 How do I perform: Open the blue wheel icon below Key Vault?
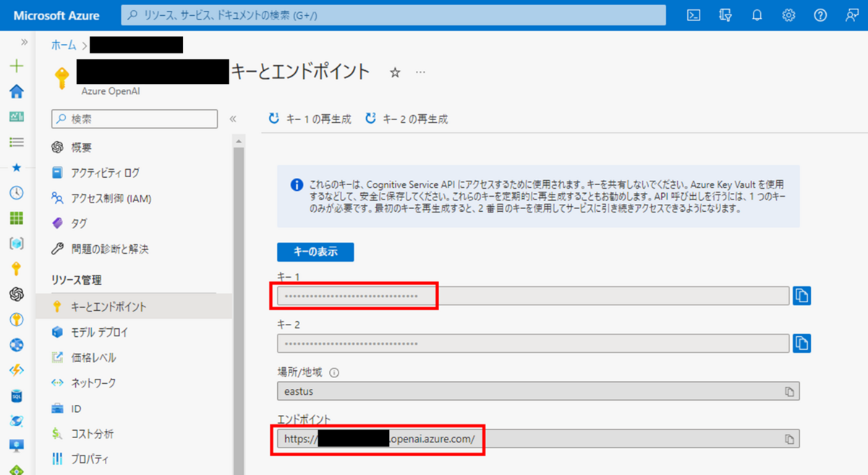(x=16, y=345)
